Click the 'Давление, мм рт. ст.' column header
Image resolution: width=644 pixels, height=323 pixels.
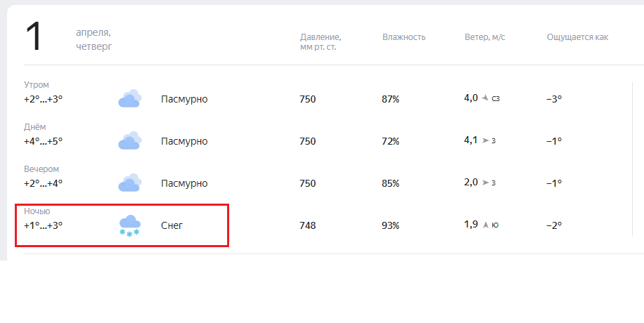321,41
